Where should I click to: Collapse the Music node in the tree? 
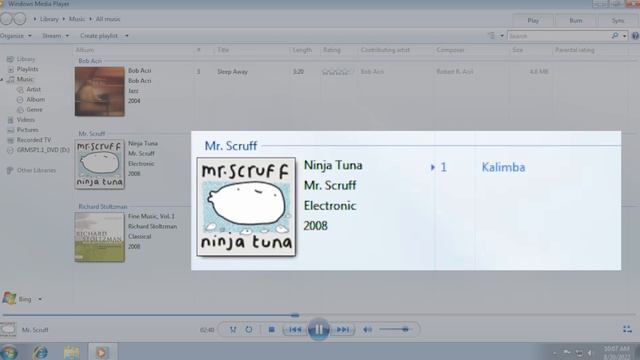pos(2,80)
